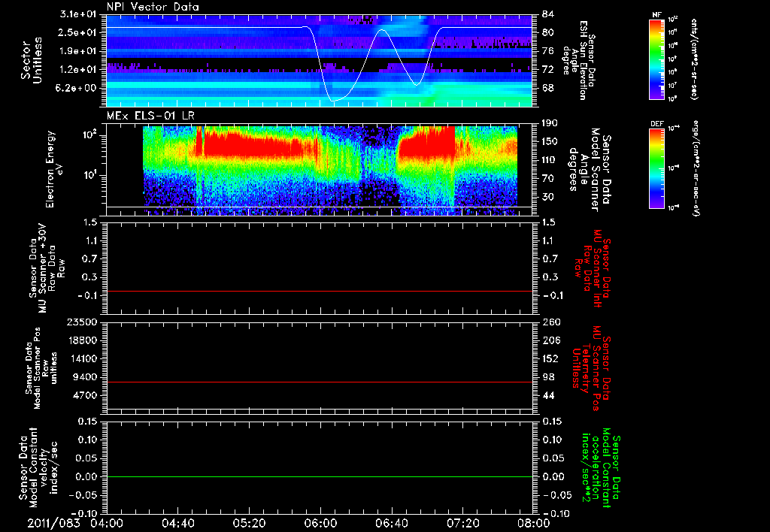This screenshot has width=770, height=532.
Task: Click the 07:20 time axis label
Action: 462,523
